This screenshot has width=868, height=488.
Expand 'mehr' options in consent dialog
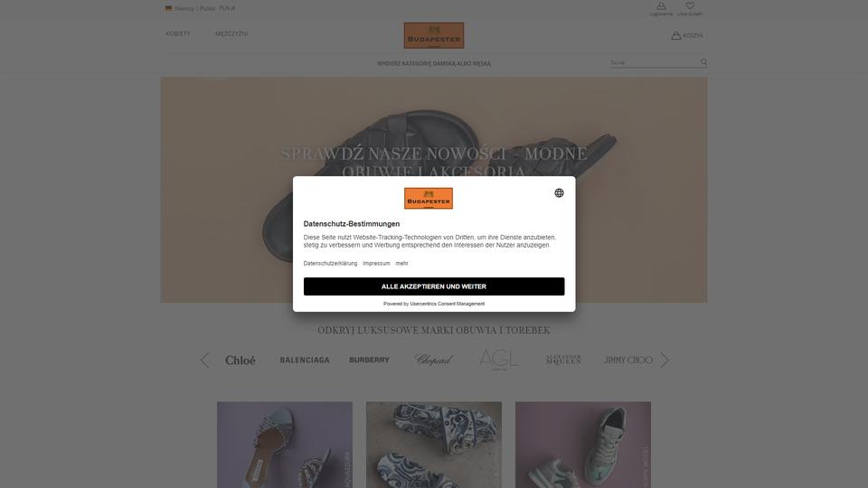pos(401,263)
